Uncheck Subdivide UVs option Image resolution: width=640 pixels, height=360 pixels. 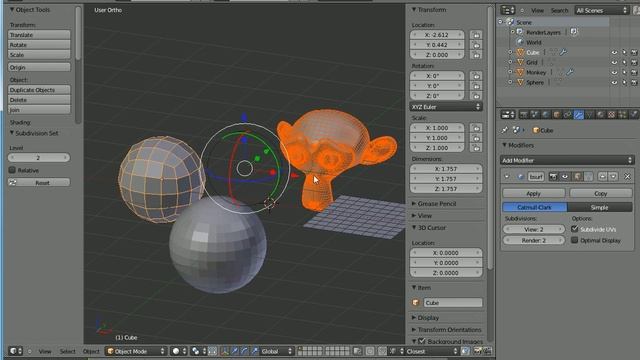[575, 229]
